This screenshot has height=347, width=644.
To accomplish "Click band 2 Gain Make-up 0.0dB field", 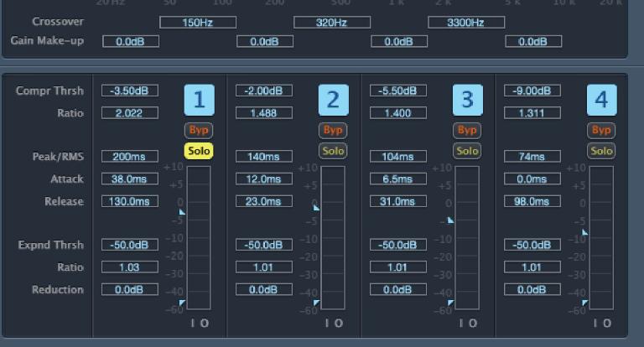I will 265,41.
